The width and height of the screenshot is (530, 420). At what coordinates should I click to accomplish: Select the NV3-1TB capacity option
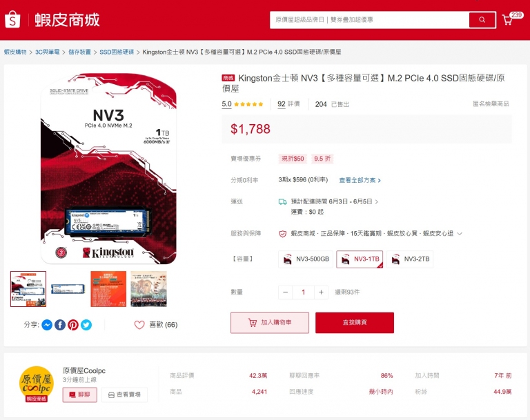[360, 259]
